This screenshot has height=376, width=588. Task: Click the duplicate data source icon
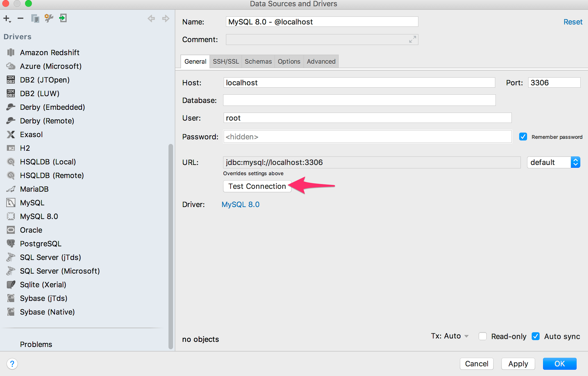tap(35, 19)
